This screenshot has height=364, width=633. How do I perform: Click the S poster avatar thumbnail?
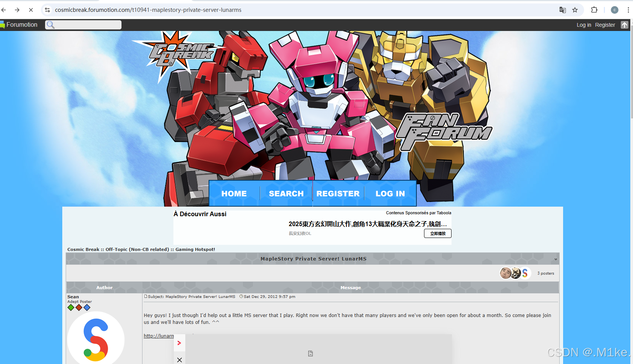[x=526, y=273]
